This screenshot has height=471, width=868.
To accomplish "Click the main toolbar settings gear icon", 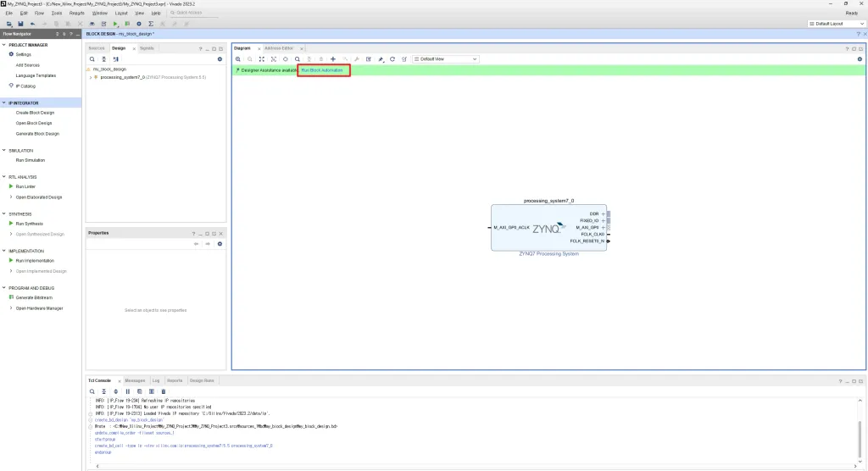I will pos(139,24).
